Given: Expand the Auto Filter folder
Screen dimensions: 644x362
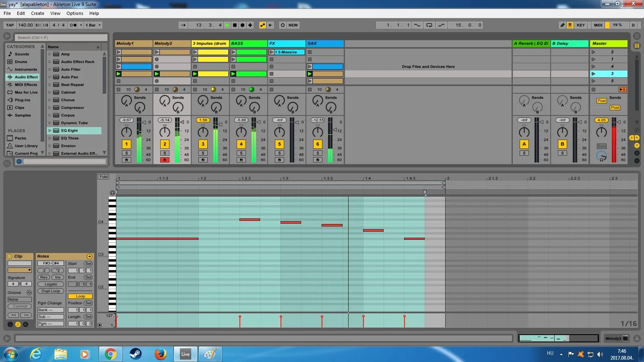Looking at the screenshot, I should tap(50, 69).
